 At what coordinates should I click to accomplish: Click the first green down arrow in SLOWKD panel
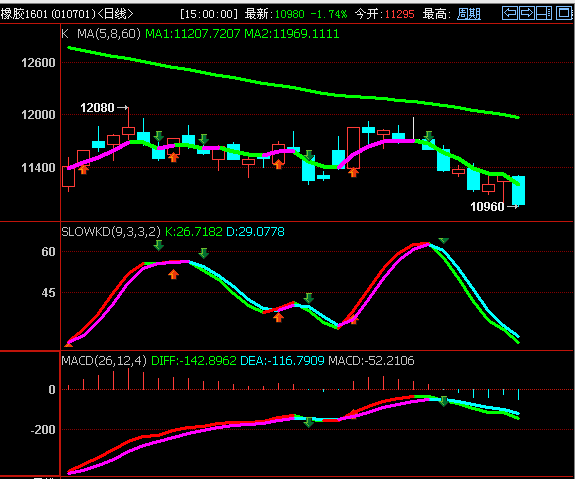point(158,245)
